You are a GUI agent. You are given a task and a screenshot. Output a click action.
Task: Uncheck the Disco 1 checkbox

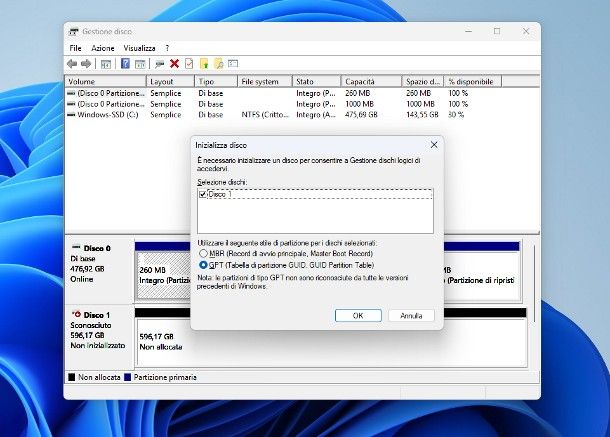(x=204, y=194)
